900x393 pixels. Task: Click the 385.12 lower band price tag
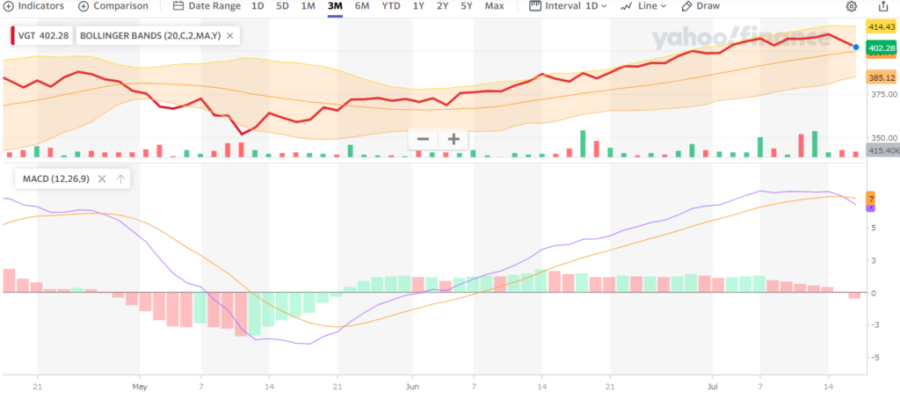pyautogui.click(x=882, y=78)
